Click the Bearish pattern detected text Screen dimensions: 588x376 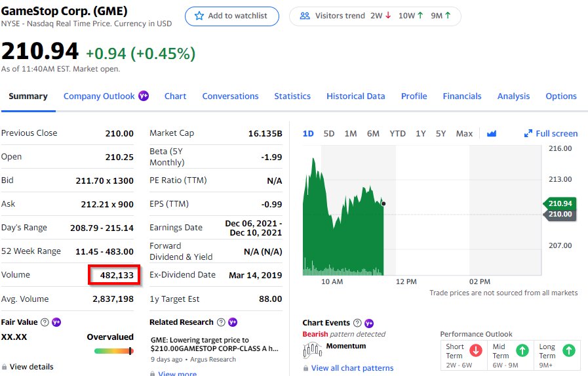(344, 334)
